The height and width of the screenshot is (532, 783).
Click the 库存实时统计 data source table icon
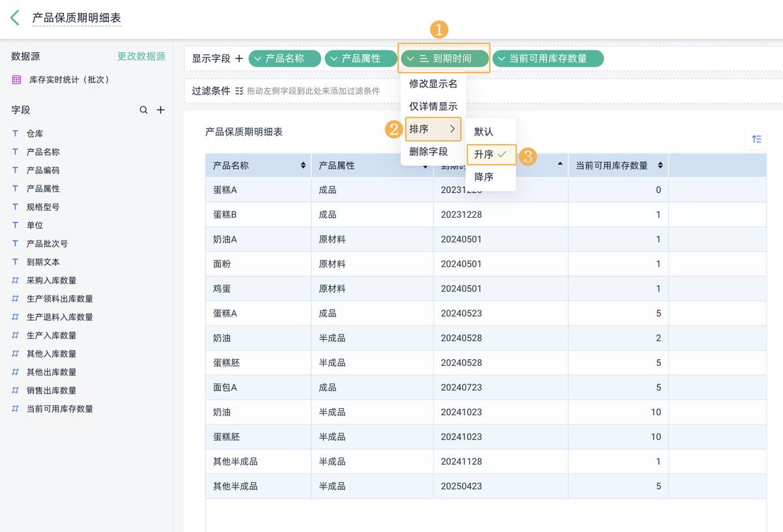tap(16, 80)
